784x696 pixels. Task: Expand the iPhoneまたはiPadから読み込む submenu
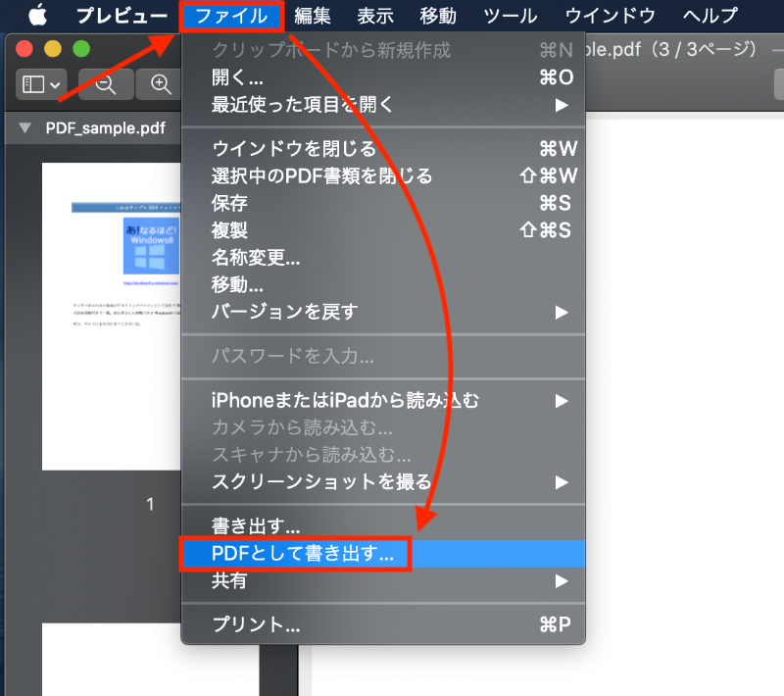click(562, 400)
